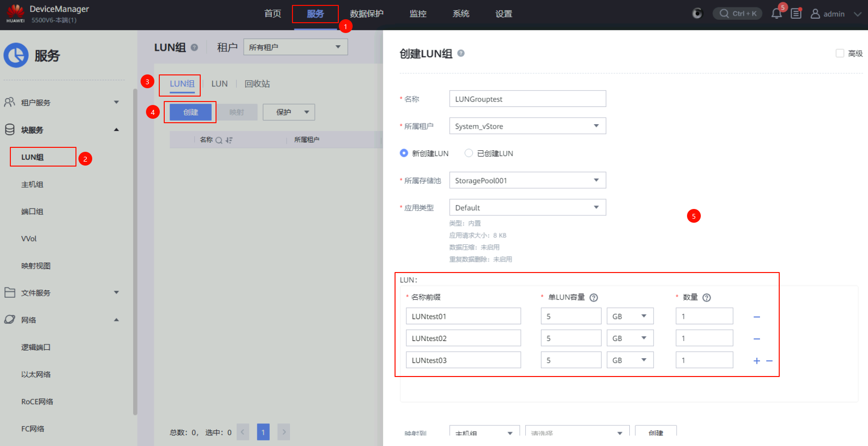The image size is (868, 446).
Task: Open the notifications bell icon
Action: [x=776, y=14]
